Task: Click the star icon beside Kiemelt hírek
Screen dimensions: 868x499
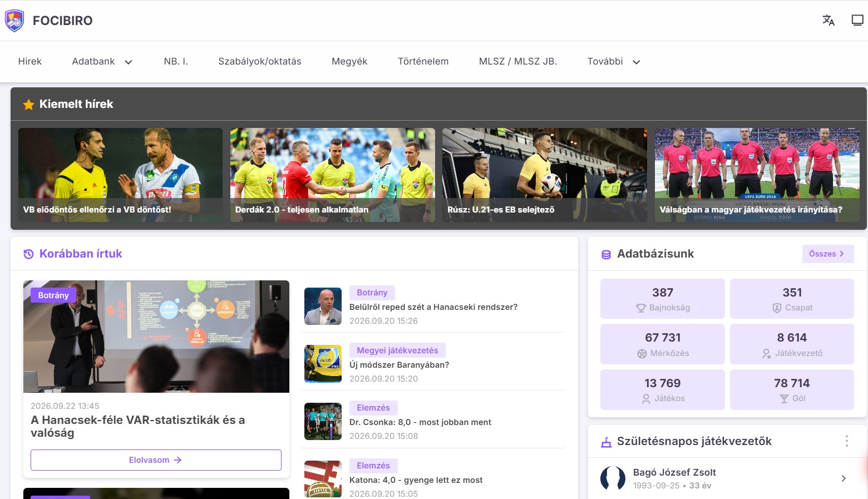Action: [x=28, y=105]
